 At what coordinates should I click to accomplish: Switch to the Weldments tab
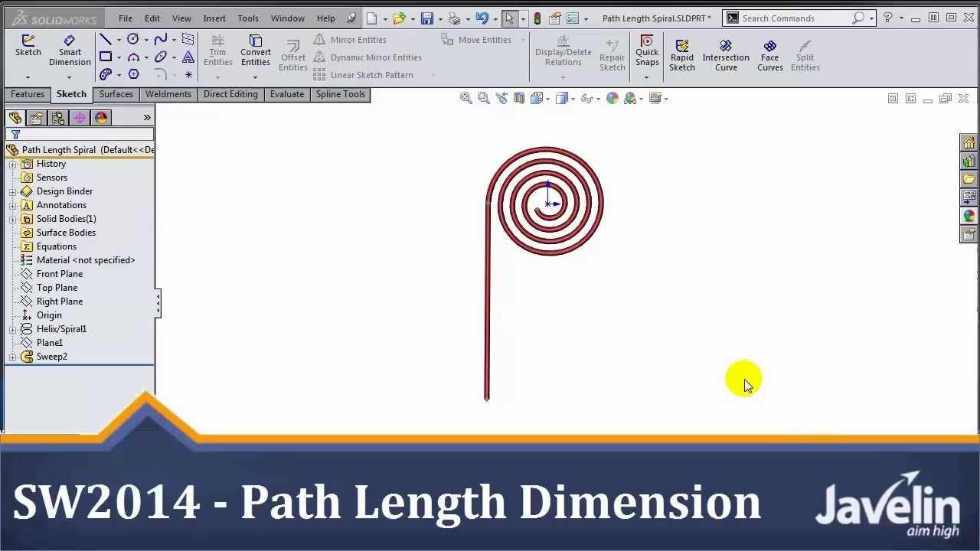click(168, 94)
